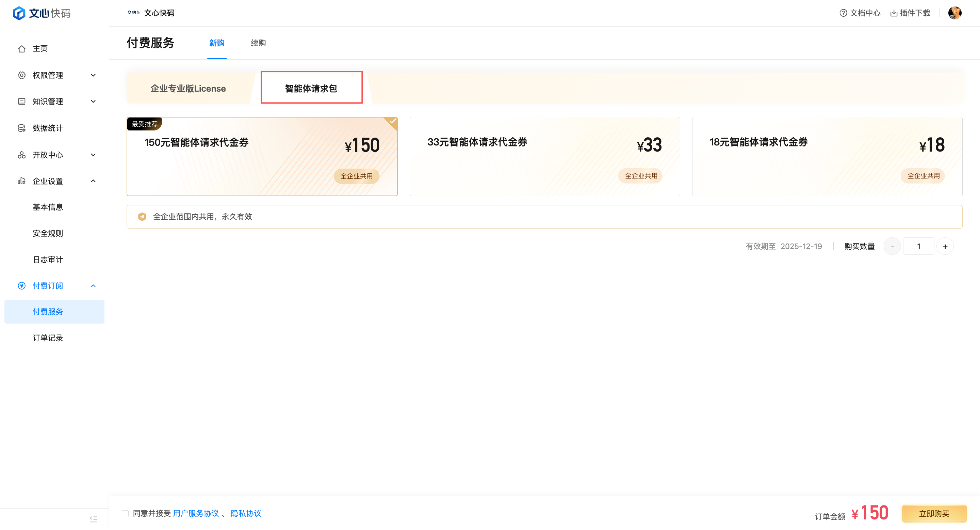Click the 数据统计 database icon
Screen dimensions: 980x530
tap(22, 128)
